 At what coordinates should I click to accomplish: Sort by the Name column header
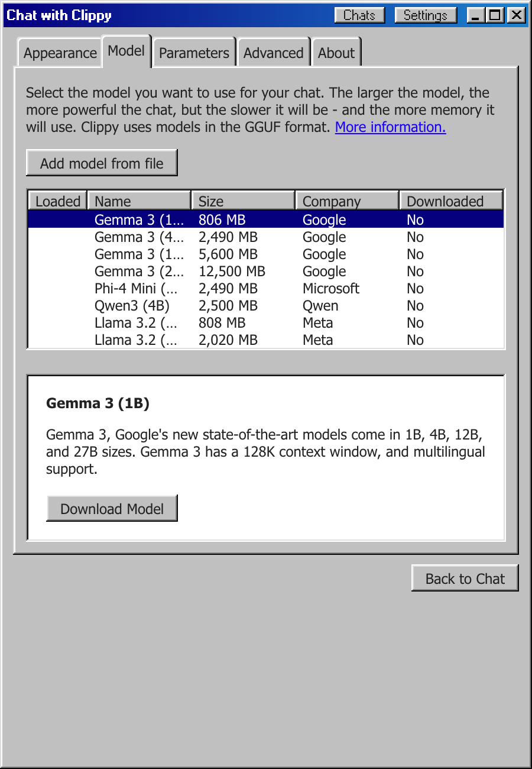140,201
